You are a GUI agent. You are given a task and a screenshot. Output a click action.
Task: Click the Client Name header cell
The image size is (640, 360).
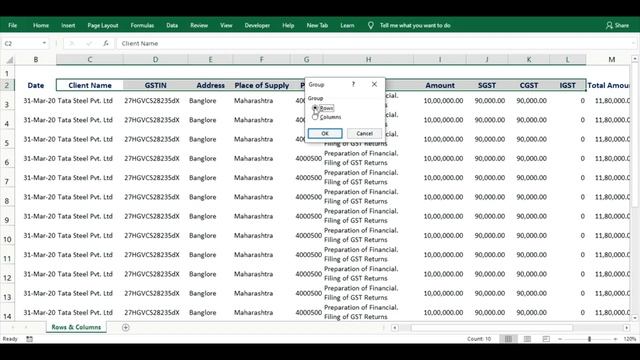click(90, 85)
